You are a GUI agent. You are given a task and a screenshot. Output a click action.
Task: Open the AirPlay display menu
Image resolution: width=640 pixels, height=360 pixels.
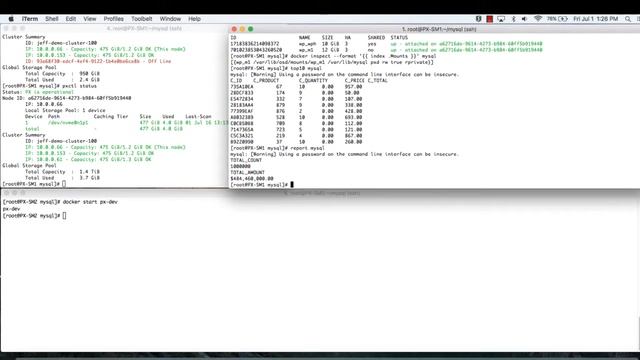pyautogui.click(x=501, y=19)
